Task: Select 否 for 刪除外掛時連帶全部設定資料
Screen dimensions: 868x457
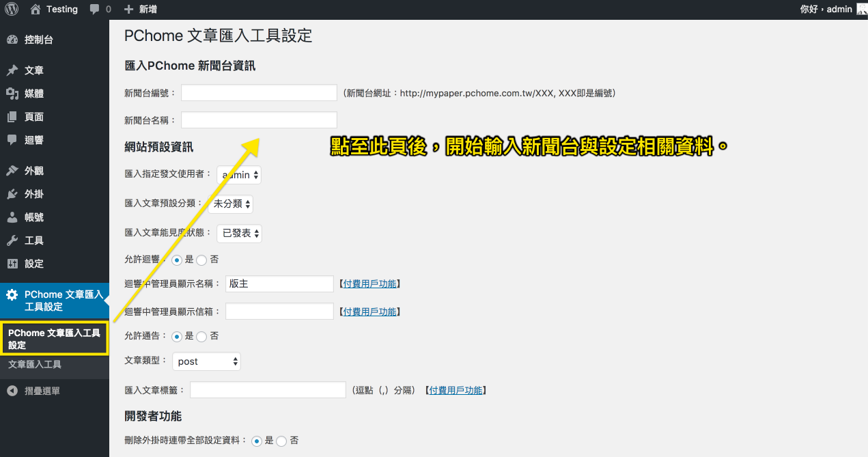Action: 281,441
